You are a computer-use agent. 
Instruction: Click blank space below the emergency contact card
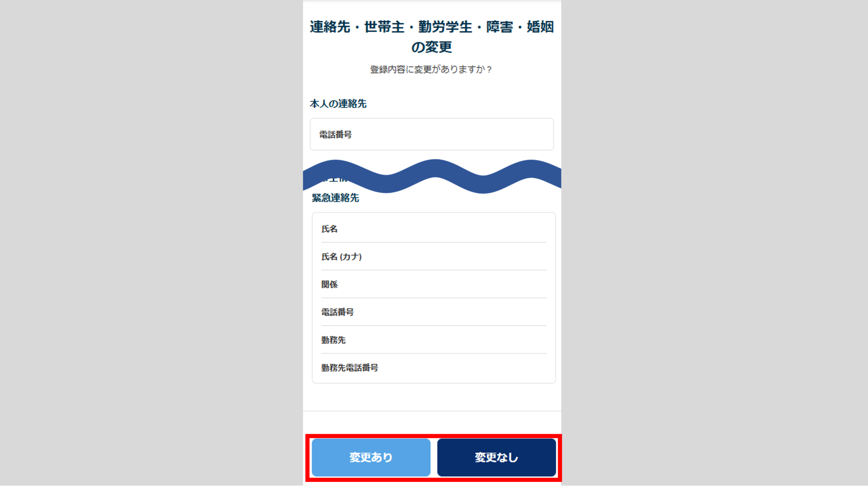click(432, 396)
